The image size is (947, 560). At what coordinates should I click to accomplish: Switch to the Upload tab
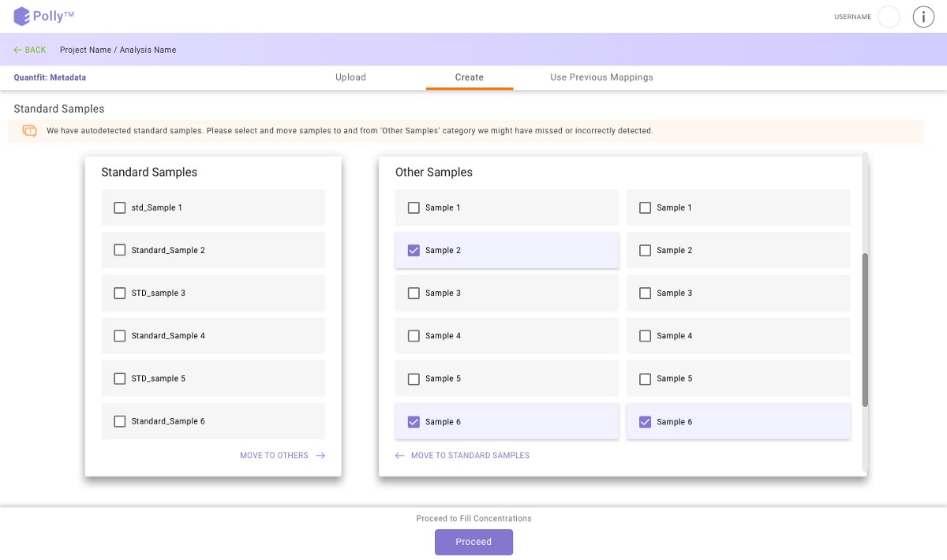coord(350,77)
